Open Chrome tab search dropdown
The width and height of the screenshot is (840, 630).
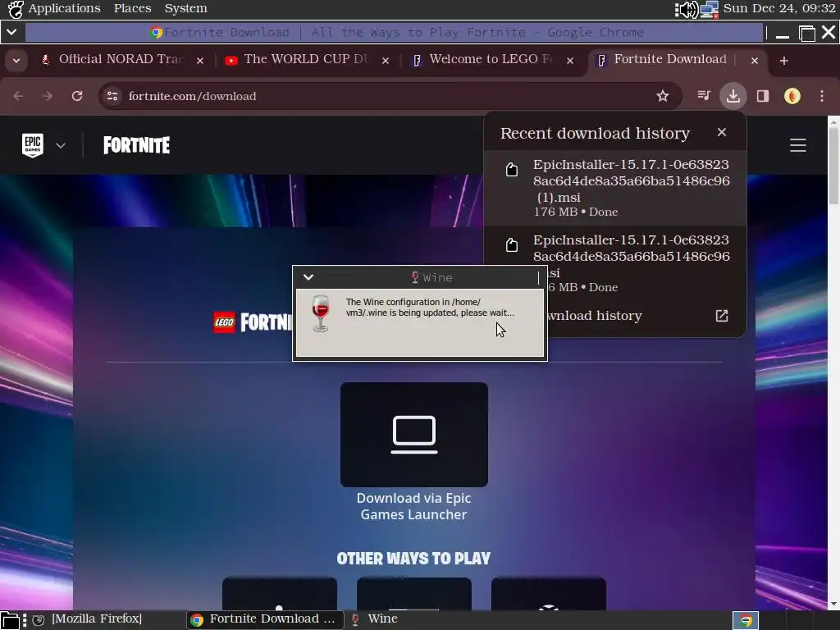click(16, 61)
